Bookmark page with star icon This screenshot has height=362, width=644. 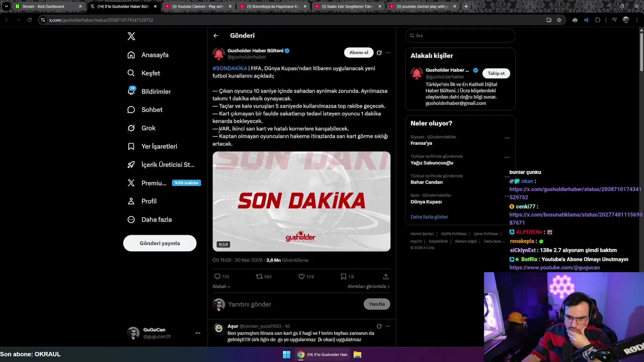pyautogui.click(x=559, y=20)
